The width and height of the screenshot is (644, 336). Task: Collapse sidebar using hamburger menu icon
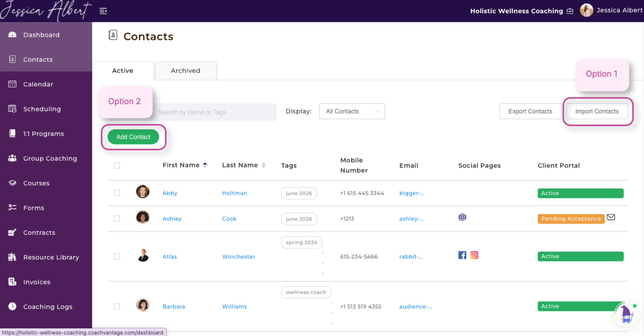pos(103,11)
